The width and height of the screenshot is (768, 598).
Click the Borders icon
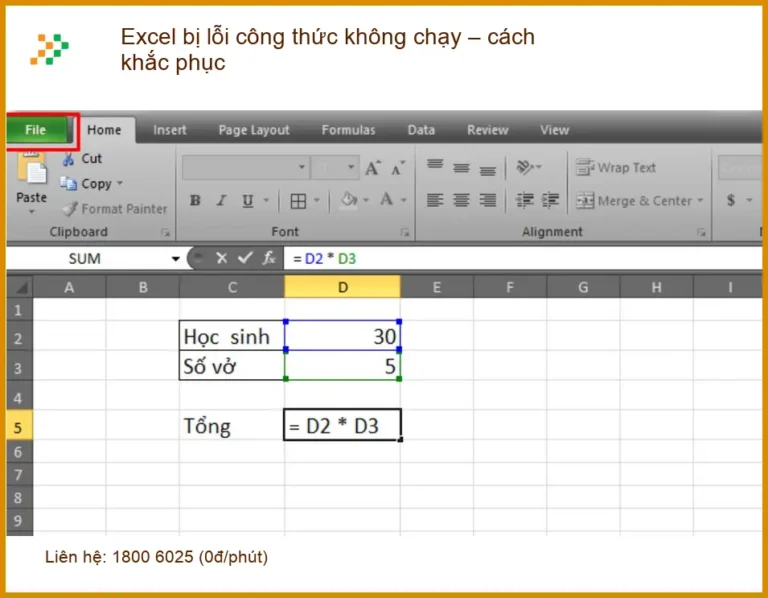pos(298,200)
